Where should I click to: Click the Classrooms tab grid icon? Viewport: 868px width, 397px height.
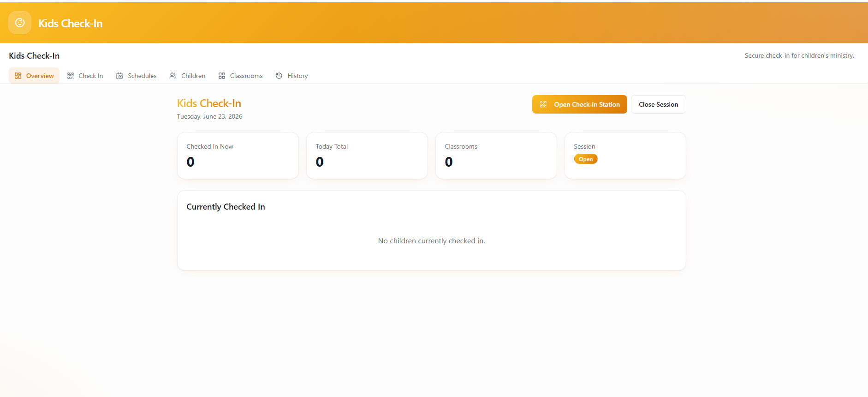pyautogui.click(x=222, y=76)
